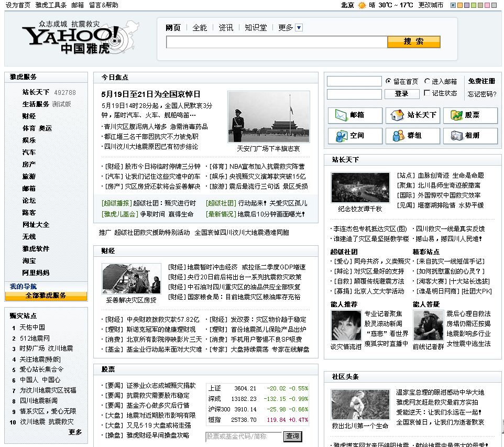Open the 妥善解决灾区房贷 thumbnail
504x447 pixels.
pos(131,278)
